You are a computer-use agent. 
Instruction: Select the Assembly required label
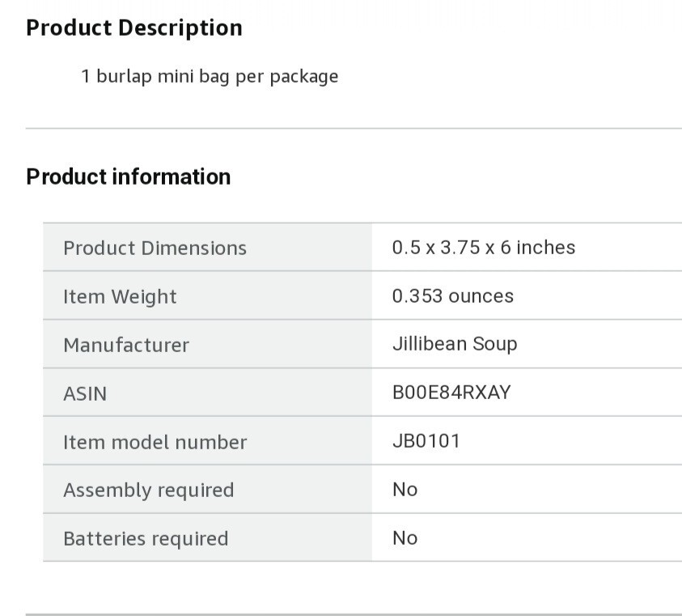click(x=148, y=491)
